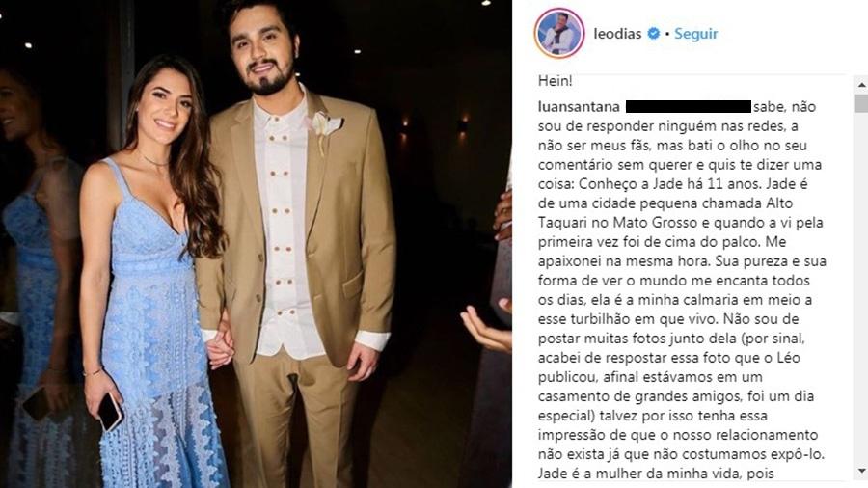The width and height of the screenshot is (868, 488).
Task: Open the leodias profile picture
Action: pyautogui.click(x=559, y=33)
